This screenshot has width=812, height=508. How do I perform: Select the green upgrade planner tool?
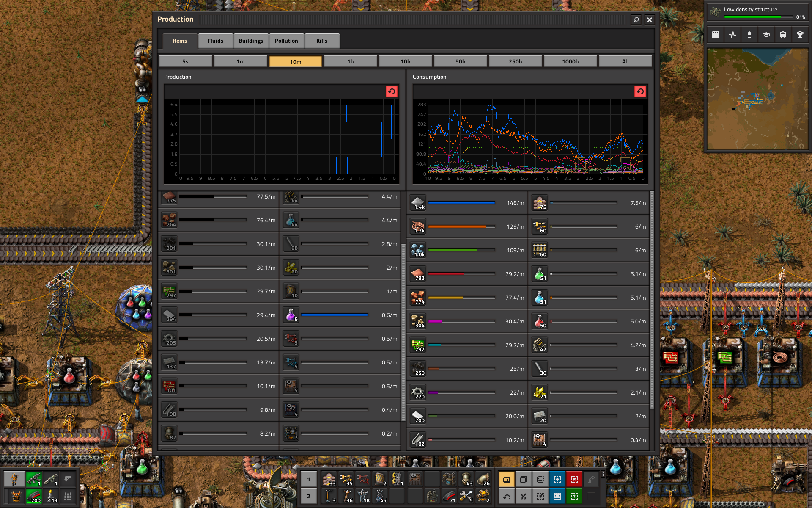[x=574, y=496]
